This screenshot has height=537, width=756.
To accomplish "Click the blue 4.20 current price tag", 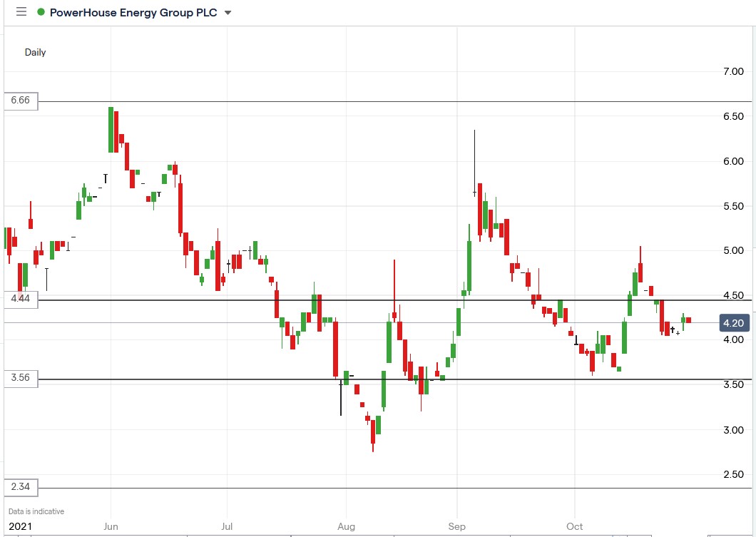I will (735, 322).
